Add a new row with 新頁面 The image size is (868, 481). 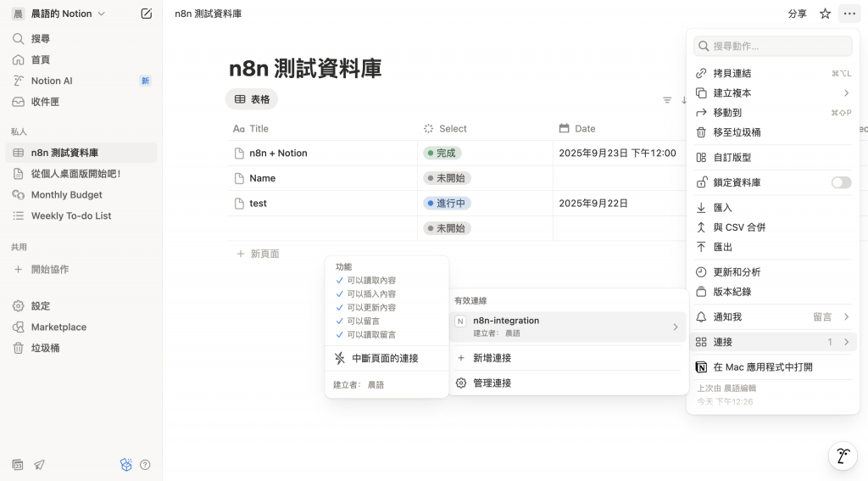(259, 254)
